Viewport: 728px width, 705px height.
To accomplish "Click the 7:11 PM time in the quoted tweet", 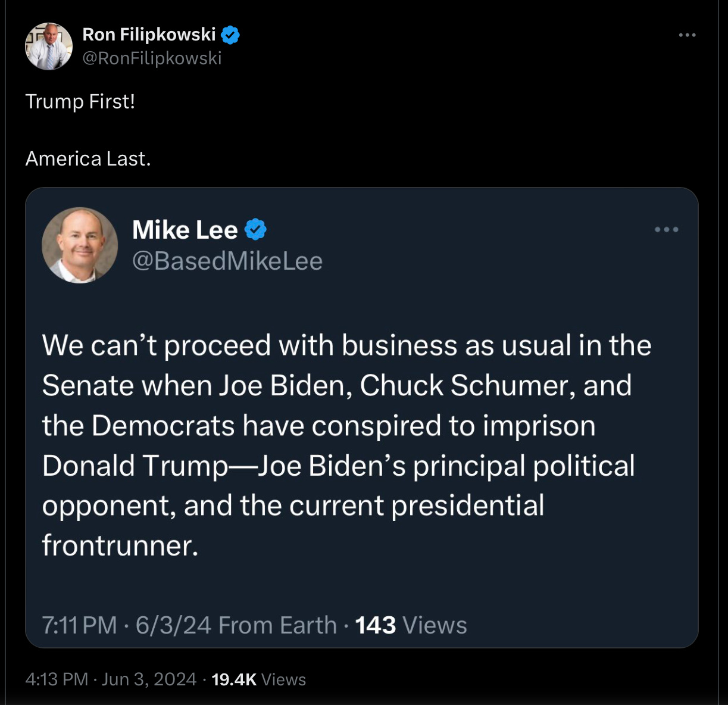I will (x=79, y=625).
